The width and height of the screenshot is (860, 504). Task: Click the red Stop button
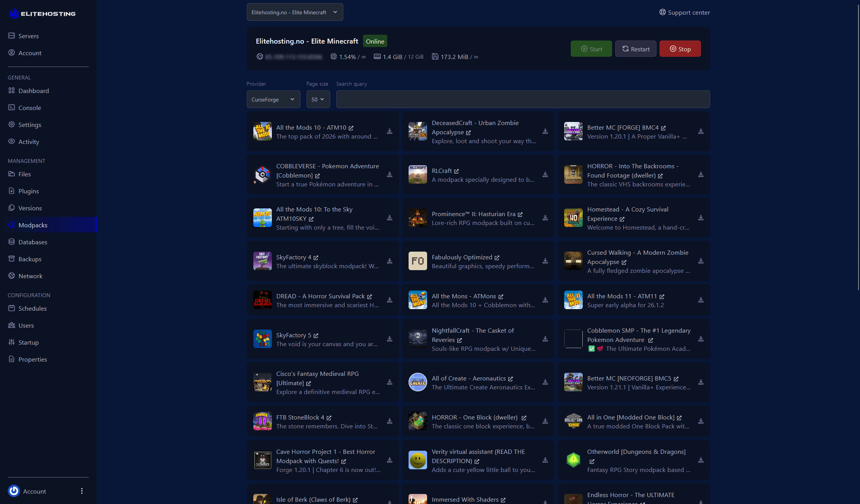tap(680, 49)
